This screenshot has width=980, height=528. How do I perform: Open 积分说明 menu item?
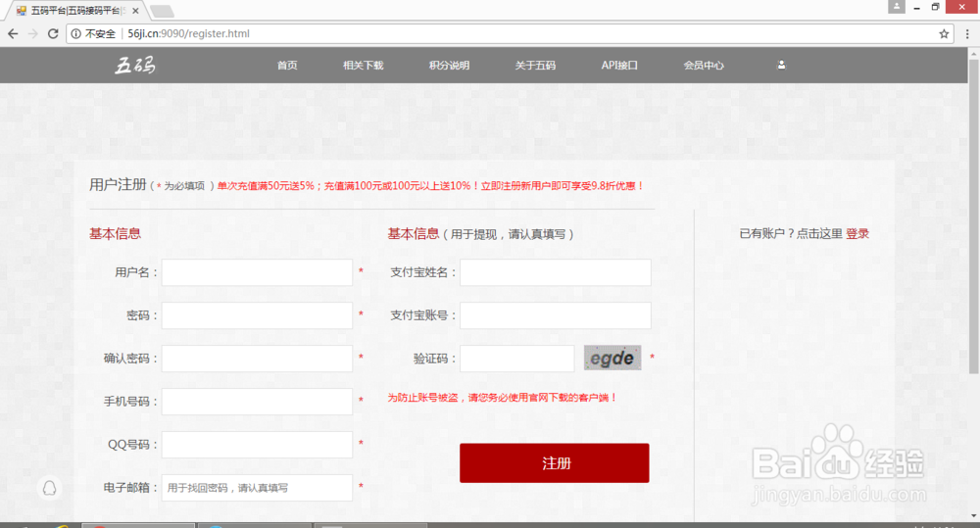(450, 65)
